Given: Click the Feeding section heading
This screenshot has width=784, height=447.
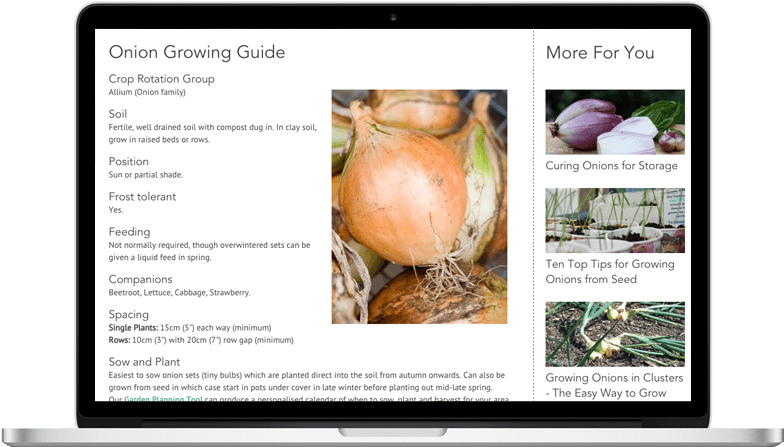Looking at the screenshot, I should coord(129,232).
